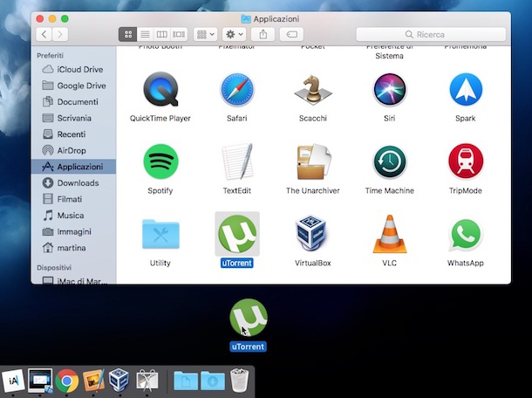Go forward with the right arrow button
This screenshot has width=532, height=398.
click(x=60, y=34)
